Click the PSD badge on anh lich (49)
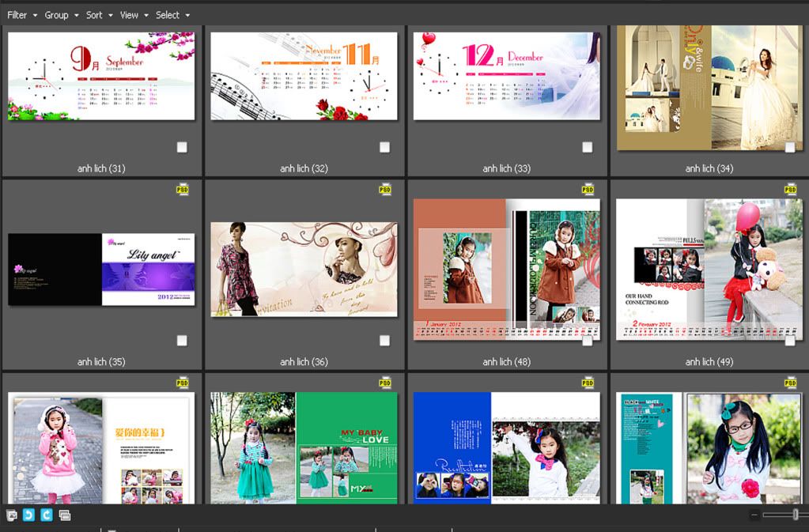Viewport: 809px width, 532px height. pyautogui.click(x=791, y=189)
